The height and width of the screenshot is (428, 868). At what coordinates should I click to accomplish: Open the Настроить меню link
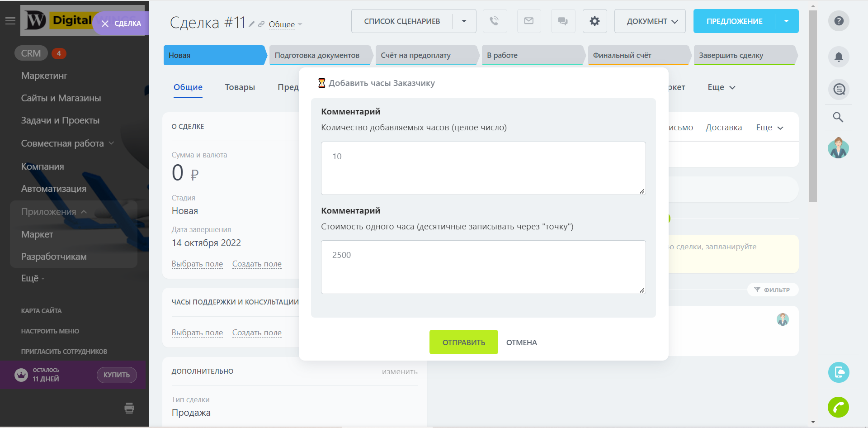[50, 331]
